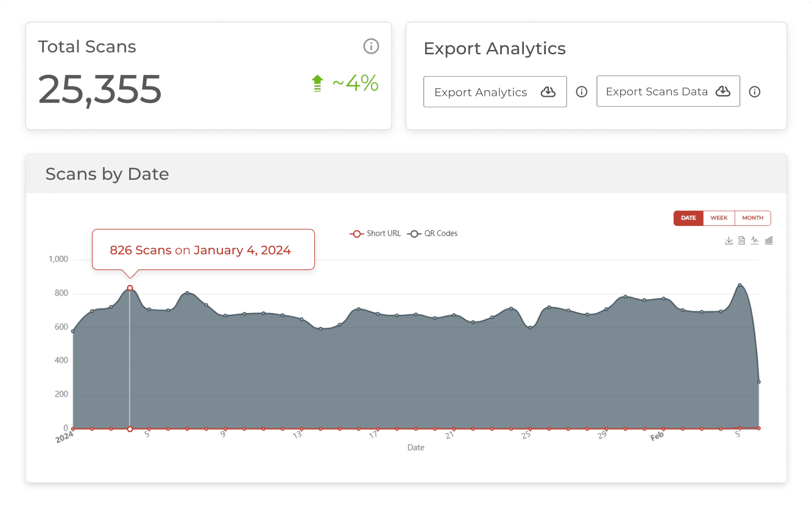
Task: Select the DATE view option
Action: 688,218
